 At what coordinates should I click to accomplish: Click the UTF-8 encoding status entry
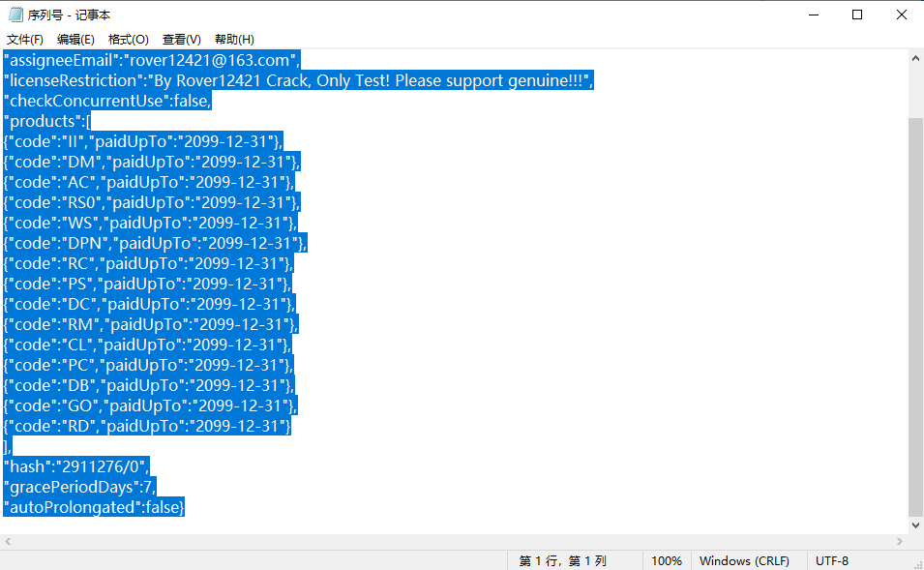click(x=831, y=560)
